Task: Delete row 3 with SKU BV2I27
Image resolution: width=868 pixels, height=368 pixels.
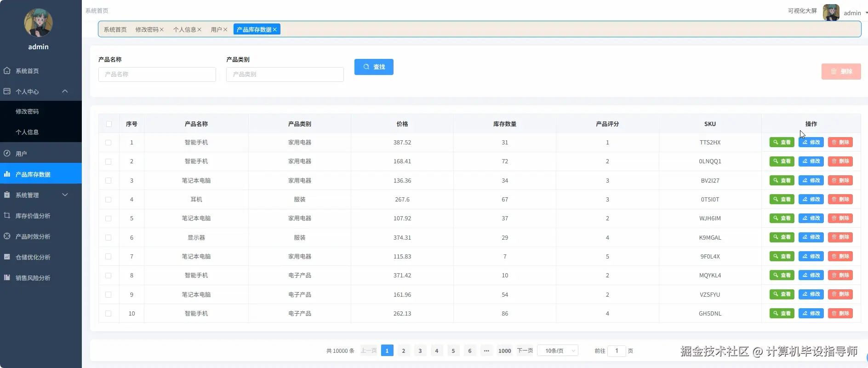Action: coord(840,180)
